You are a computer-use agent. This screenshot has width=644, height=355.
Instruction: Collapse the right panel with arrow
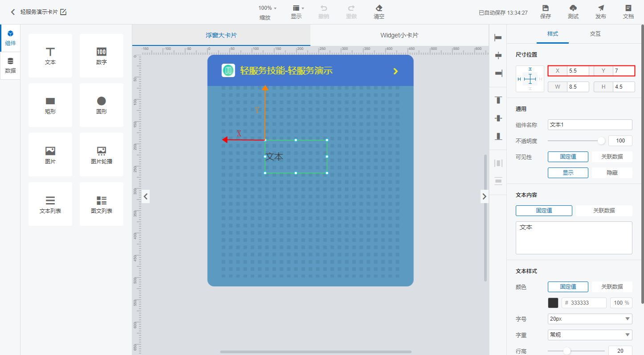[x=485, y=196]
